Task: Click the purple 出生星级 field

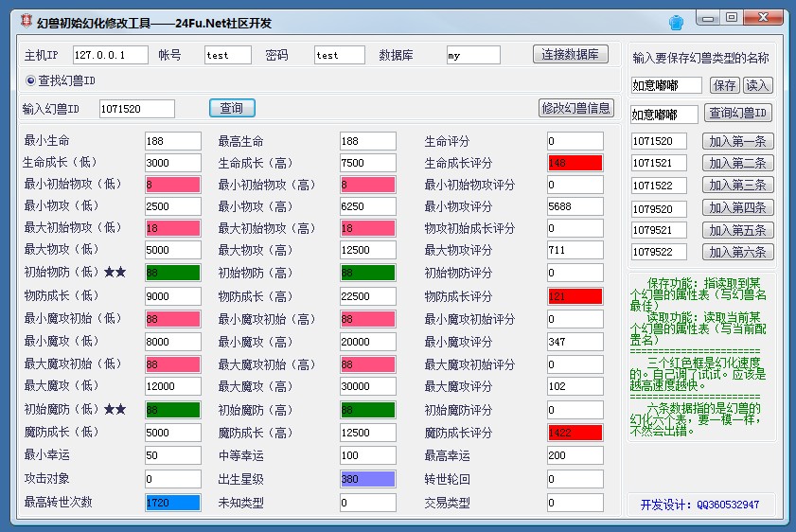Action: coord(367,479)
